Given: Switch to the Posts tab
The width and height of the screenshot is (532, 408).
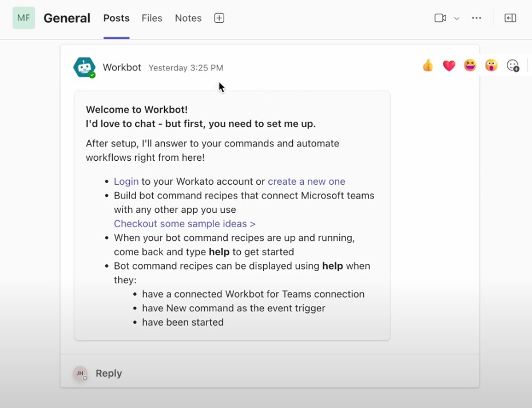Looking at the screenshot, I should coord(116,18).
